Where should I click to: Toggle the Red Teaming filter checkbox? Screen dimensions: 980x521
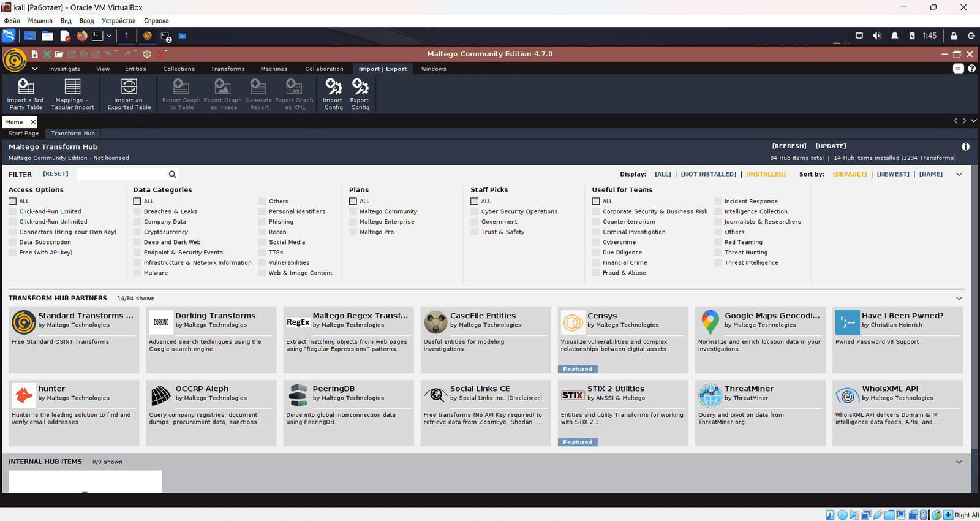[718, 242]
